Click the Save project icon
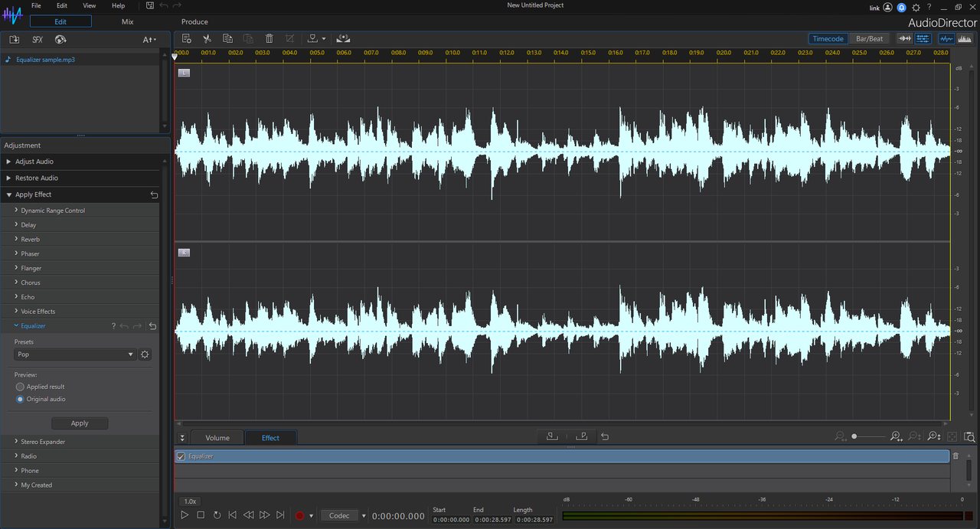Screen dimensions: 980x529 point(150,5)
